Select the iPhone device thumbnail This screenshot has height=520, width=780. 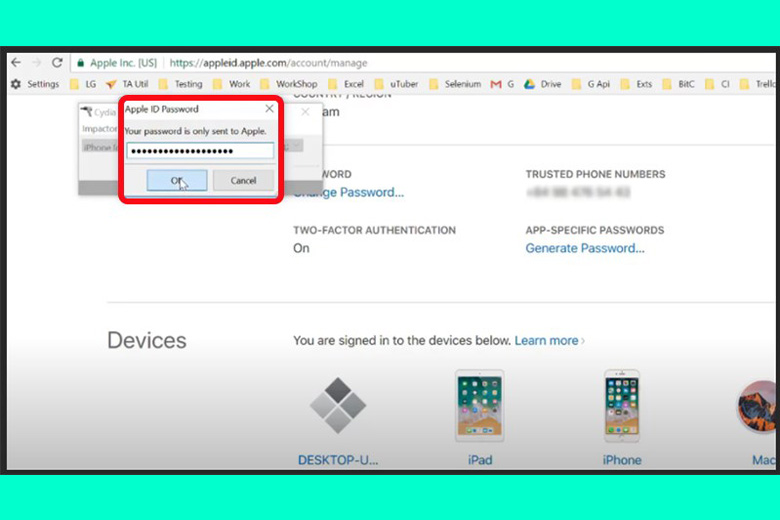[x=621, y=406]
